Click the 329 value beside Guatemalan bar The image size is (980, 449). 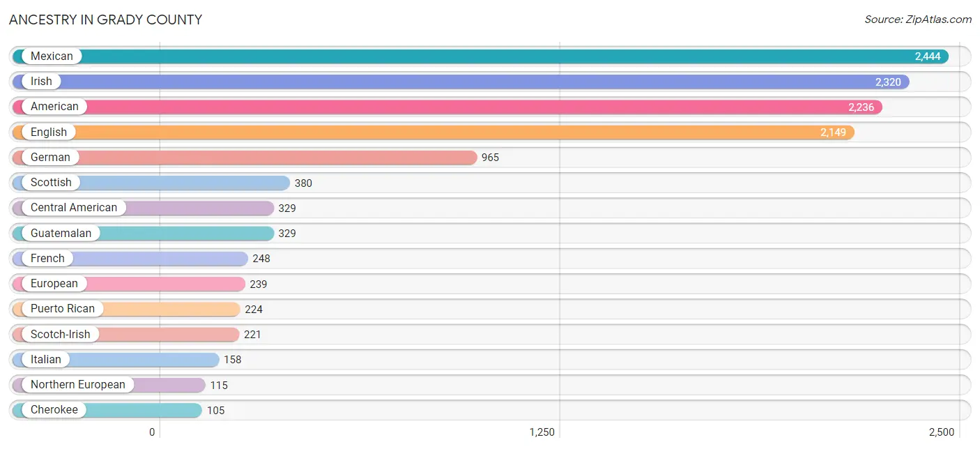pyautogui.click(x=287, y=234)
